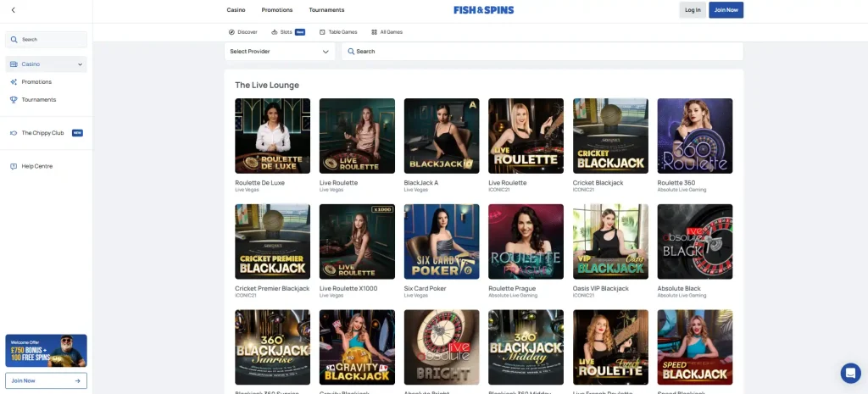868x394 pixels.
Task: Open Gravity Blackjack thumbnail
Action: (357, 347)
